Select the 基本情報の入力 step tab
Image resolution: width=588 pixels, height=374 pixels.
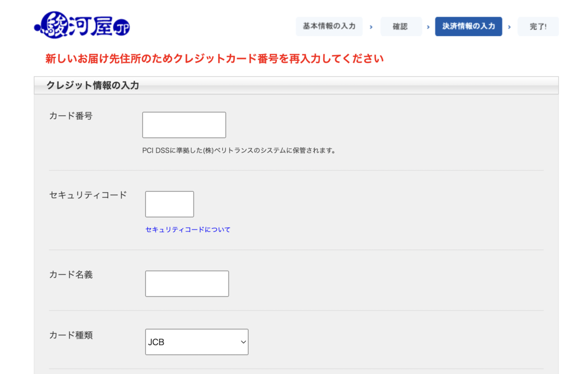pos(329,26)
